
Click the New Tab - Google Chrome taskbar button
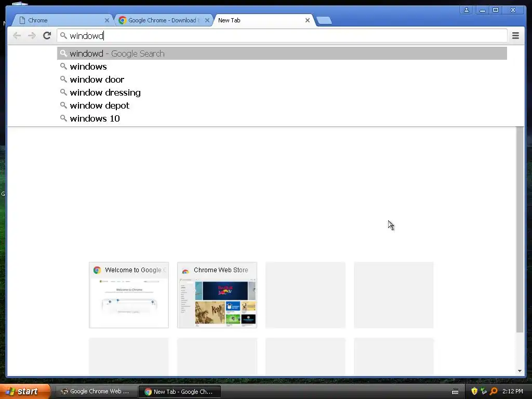coord(179,392)
